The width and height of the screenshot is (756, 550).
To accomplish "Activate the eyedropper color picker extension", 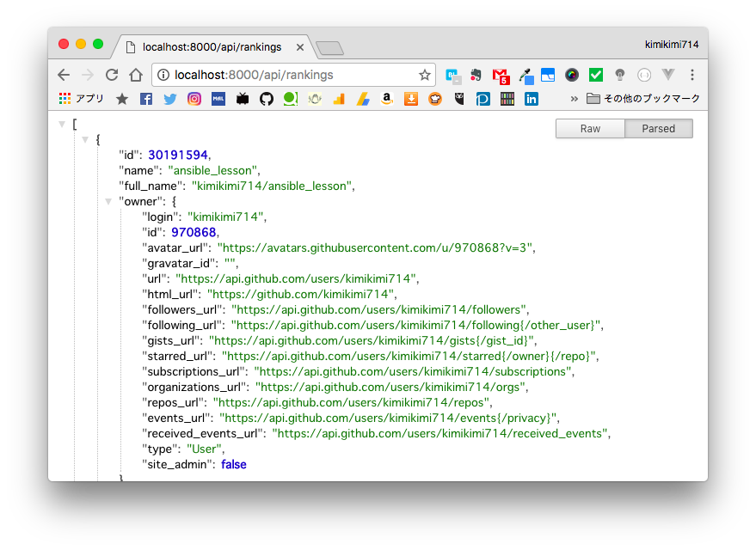I will (x=526, y=76).
